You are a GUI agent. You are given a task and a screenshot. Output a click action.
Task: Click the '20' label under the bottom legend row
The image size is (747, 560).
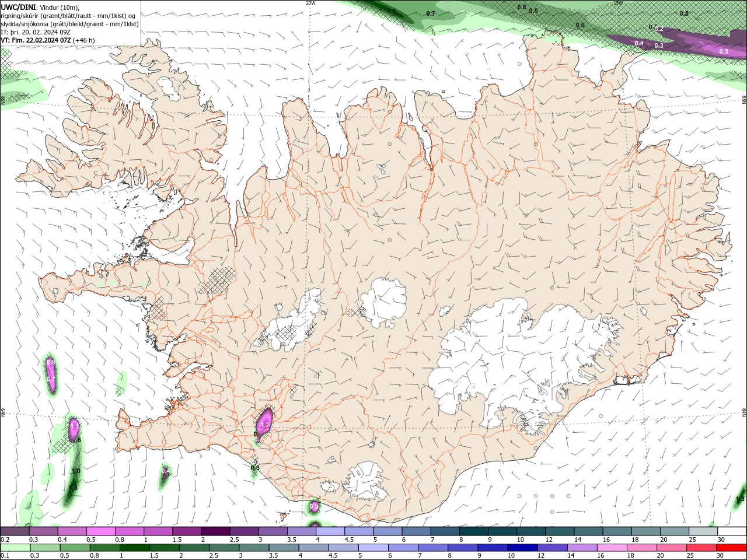pos(659,556)
